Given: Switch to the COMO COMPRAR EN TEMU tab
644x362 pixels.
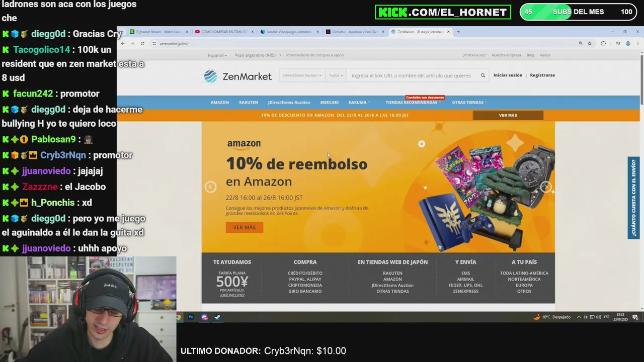Looking at the screenshot, I should pos(223,32).
